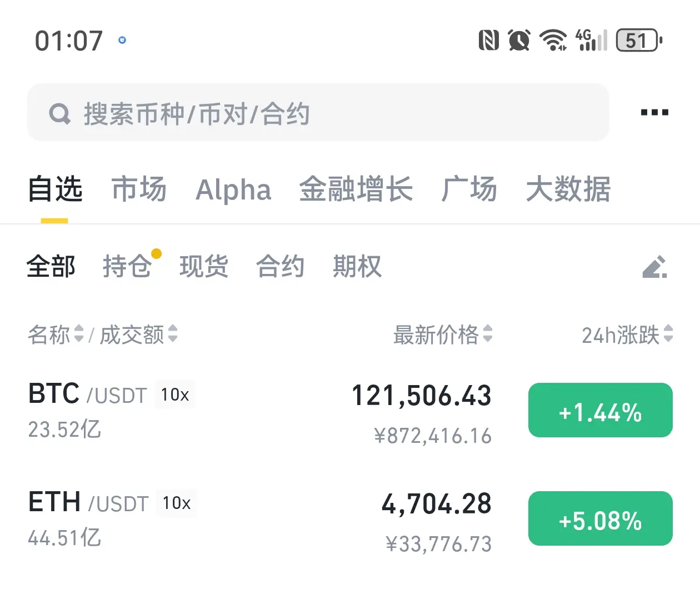Tap the battery level indicator
This screenshot has width=700, height=589.
point(639,40)
